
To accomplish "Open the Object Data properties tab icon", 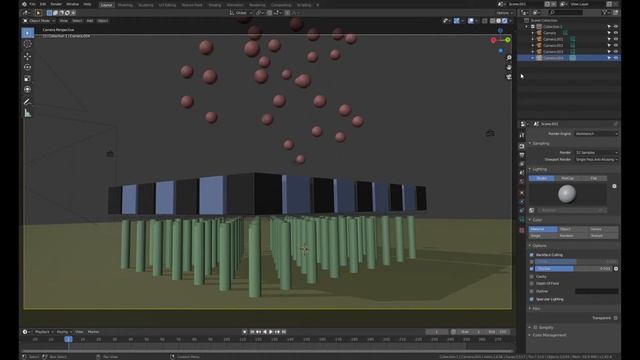I will click(x=522, y=220).
